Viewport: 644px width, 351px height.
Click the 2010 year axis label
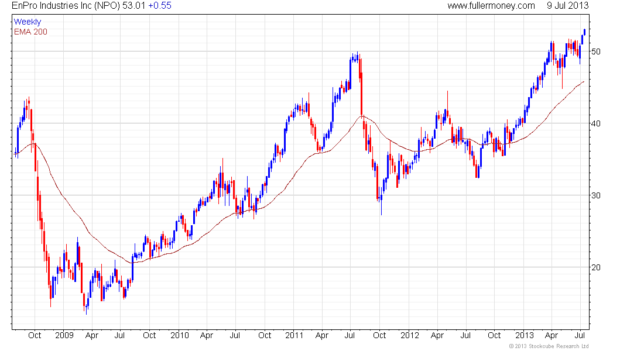(x=180, y=335)
